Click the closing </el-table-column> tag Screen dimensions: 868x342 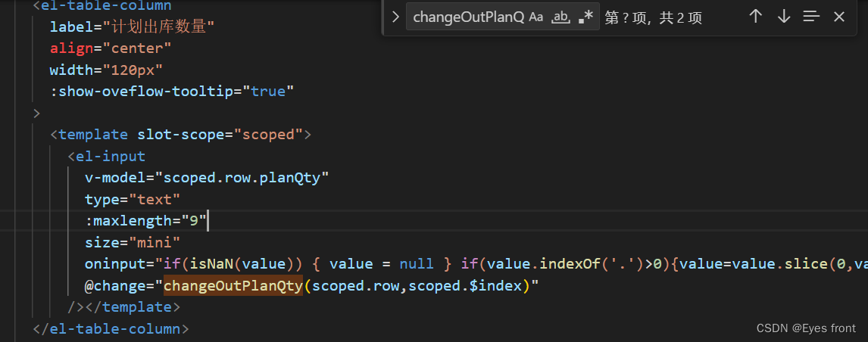(111, 328)
